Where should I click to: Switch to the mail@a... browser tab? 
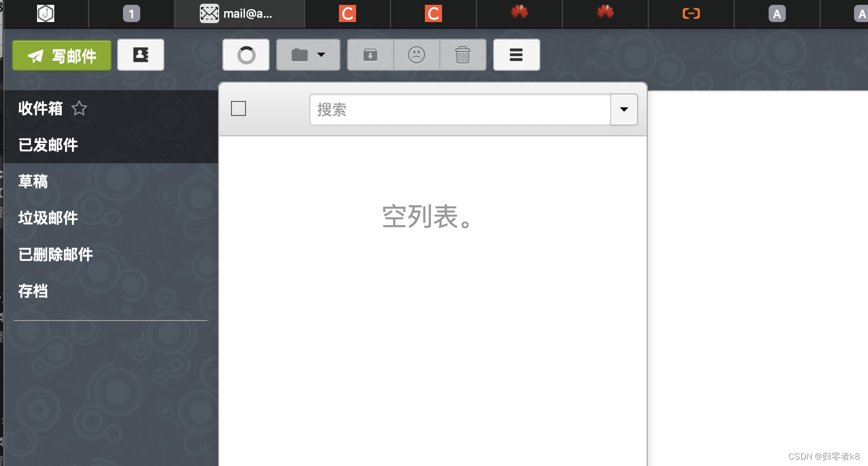coord(240,14)
